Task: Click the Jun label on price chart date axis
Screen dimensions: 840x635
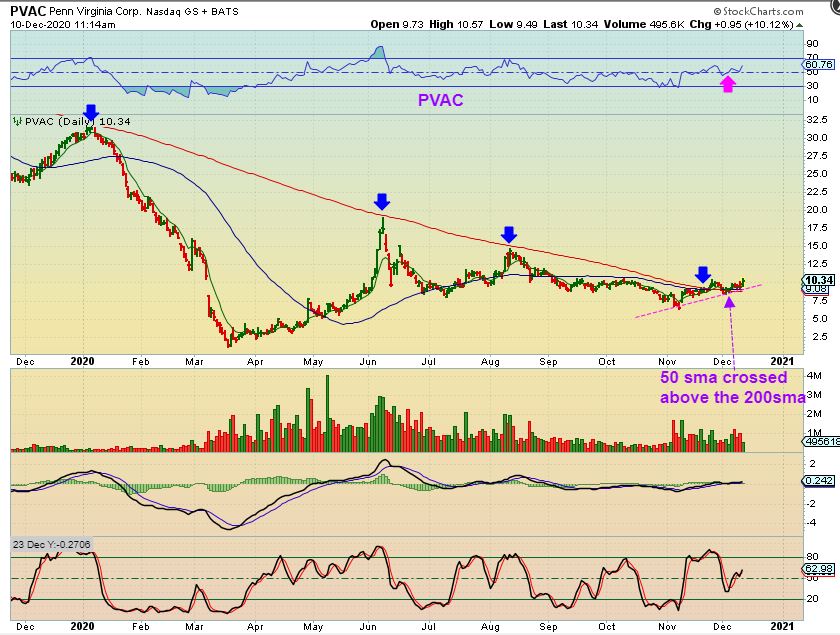Action: (368, 362)
